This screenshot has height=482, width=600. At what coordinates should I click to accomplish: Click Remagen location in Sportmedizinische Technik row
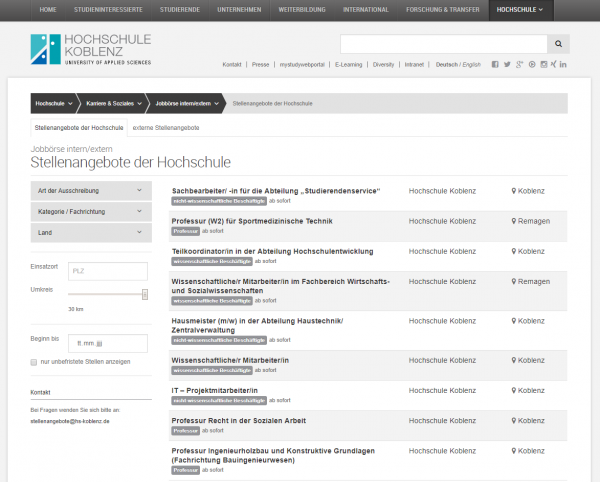coord(534,221)
